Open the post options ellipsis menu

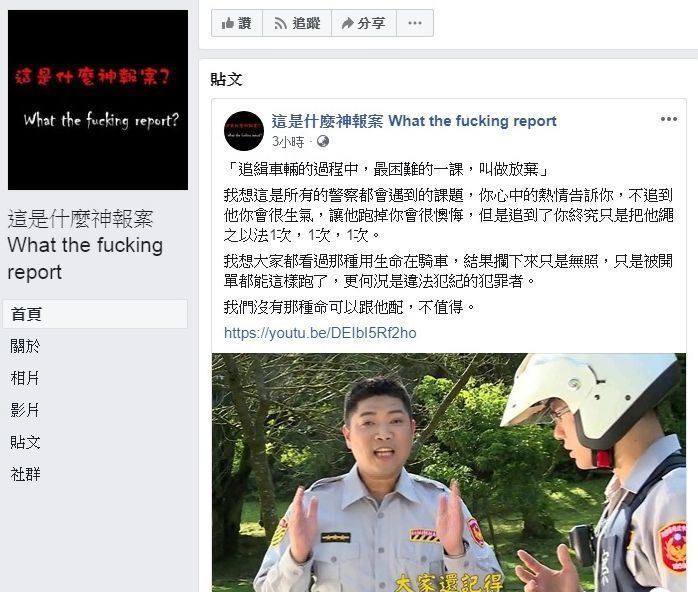(669, 119)
